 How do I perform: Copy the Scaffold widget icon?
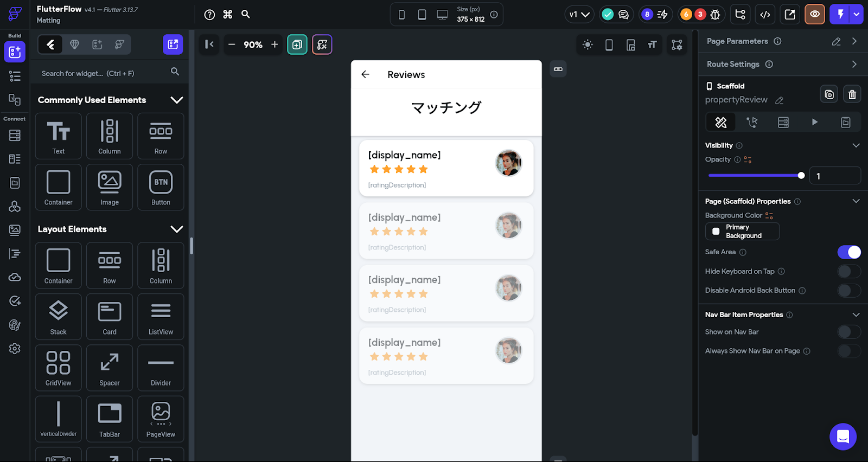pos(829,94)
